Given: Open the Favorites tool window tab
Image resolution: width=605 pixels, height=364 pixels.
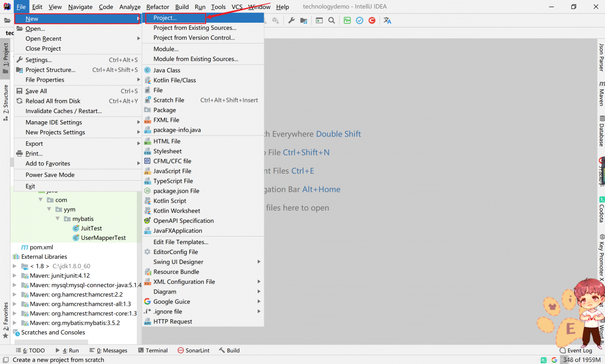Looking at the screenshot, I should (x=5, y=320).
